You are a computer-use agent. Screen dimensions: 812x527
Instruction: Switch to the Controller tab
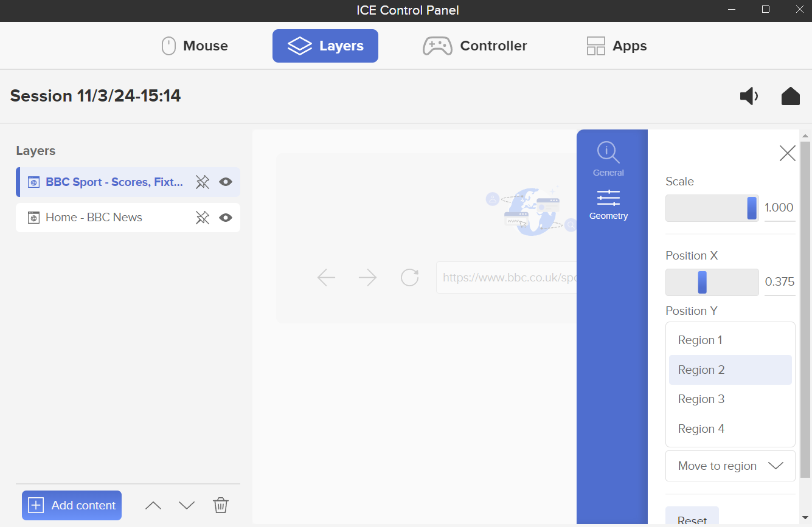point(475,46)
